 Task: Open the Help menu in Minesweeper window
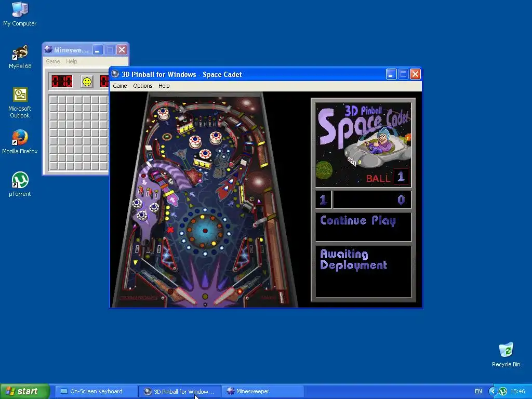[x=71, y=61]
